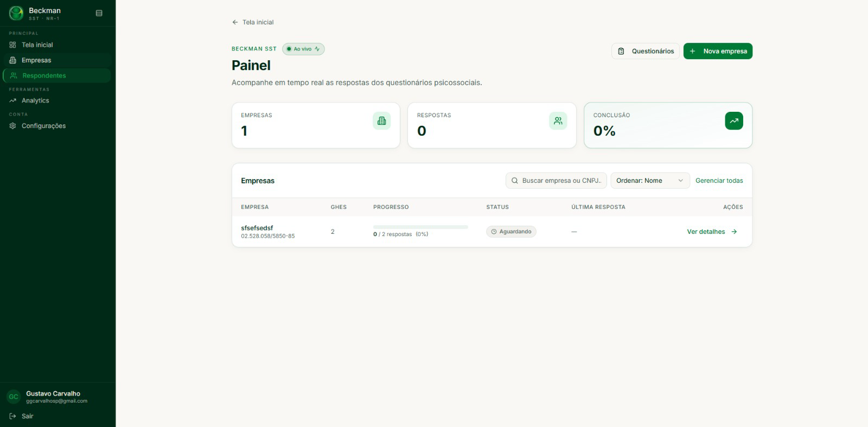
Task: Click the EMPRESA column header
Action: pyautogui.click(x=255, y=207)
